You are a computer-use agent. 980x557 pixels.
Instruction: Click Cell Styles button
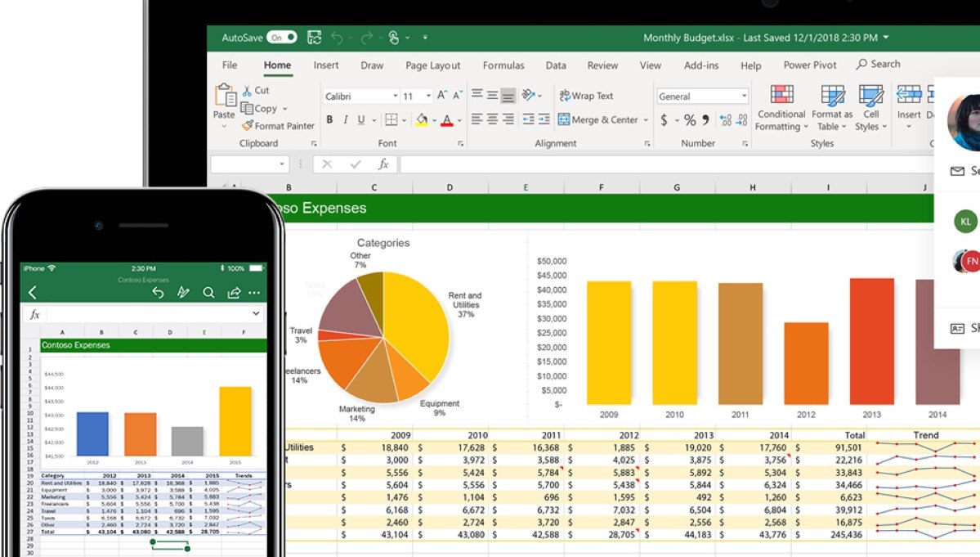coord(870,107)
